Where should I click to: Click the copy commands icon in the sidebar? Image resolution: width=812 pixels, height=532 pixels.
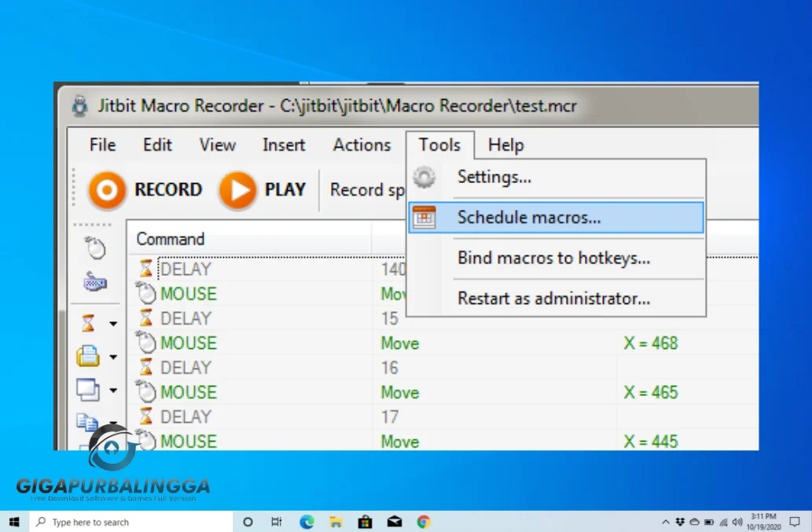[92, 420]
